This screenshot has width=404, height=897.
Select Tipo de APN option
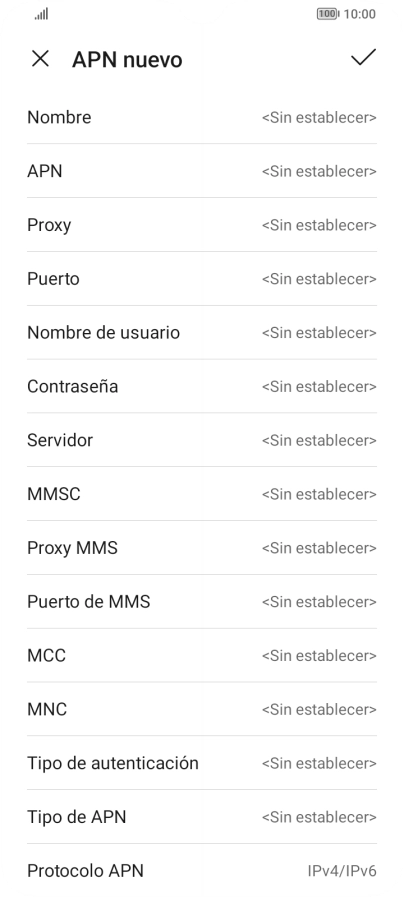pos(202,816)
